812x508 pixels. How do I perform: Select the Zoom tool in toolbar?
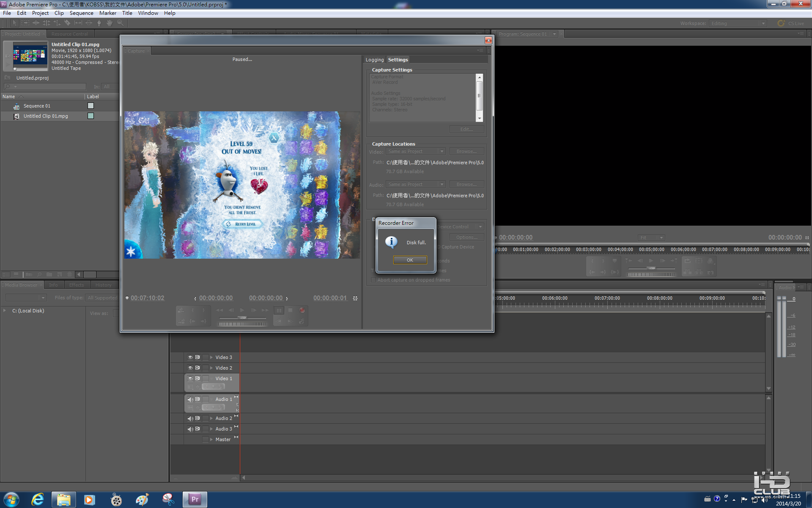pos(120,23)
